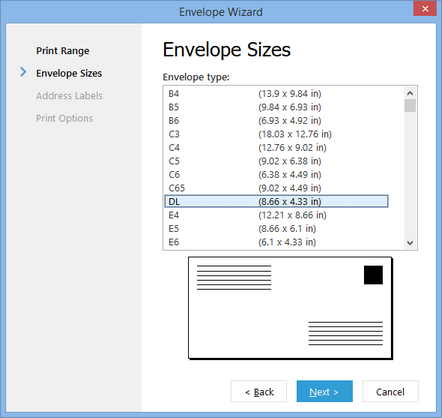442x418 pixels.
Task: Select the Envelope Sizes step
Action: (69, 73)
